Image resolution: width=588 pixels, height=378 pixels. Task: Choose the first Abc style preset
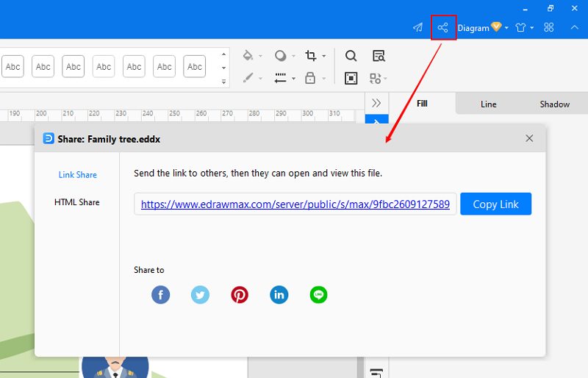tap(12, 66)
